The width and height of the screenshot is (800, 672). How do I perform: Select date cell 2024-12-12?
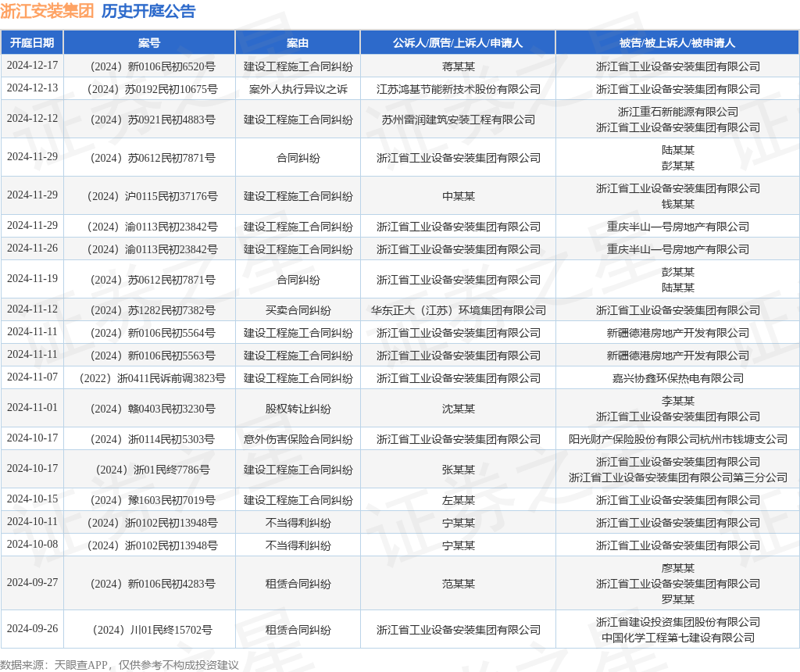32,119
